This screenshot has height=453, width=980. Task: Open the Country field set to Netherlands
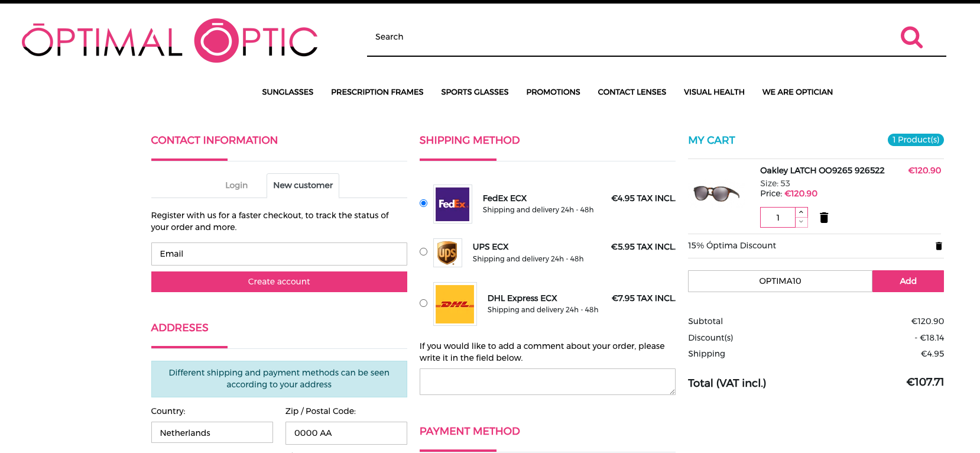coord(212,432)
